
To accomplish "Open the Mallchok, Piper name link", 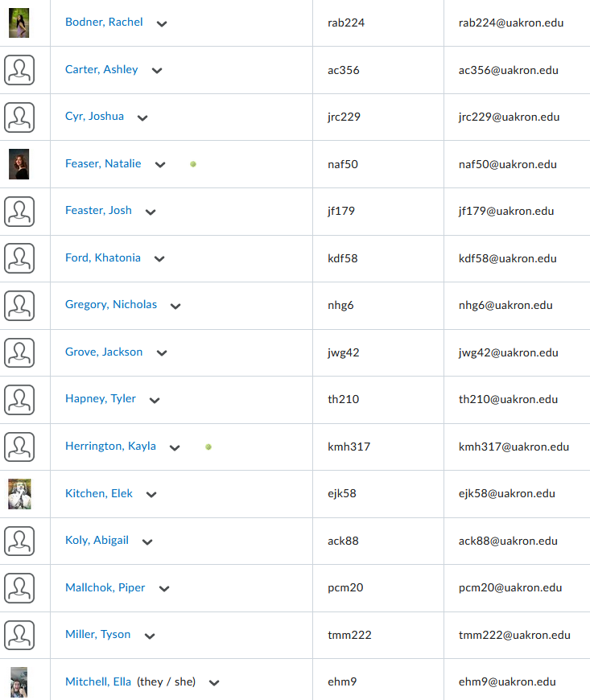I will click(x=105, y=587).
